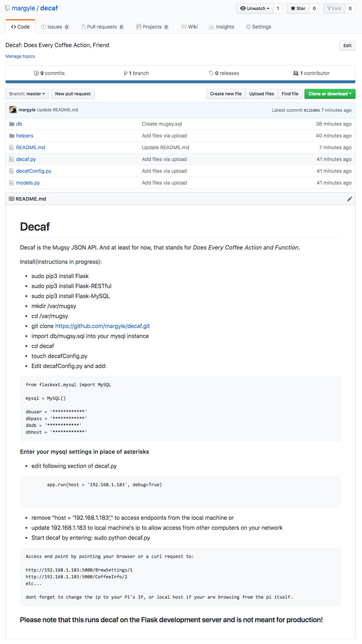Click the README.md file icon in file list
The height and width of the screenshot is (644, 362).
(11, 147)
